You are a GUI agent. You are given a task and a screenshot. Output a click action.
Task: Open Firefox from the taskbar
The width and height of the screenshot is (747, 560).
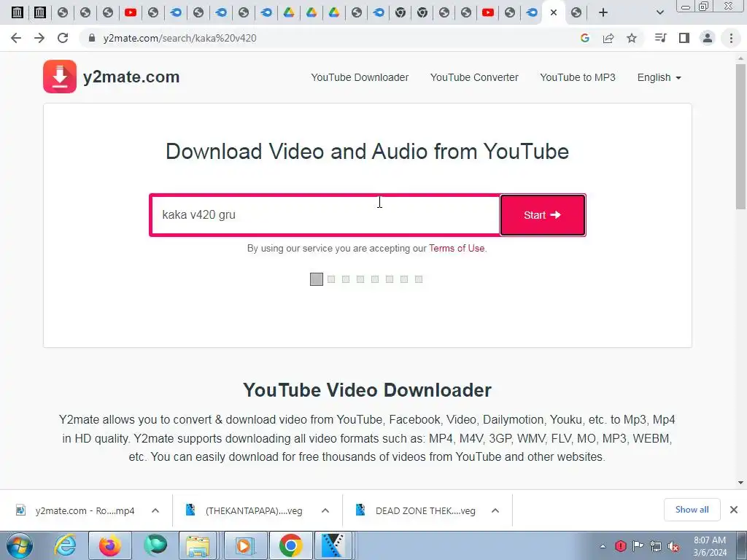110,545
